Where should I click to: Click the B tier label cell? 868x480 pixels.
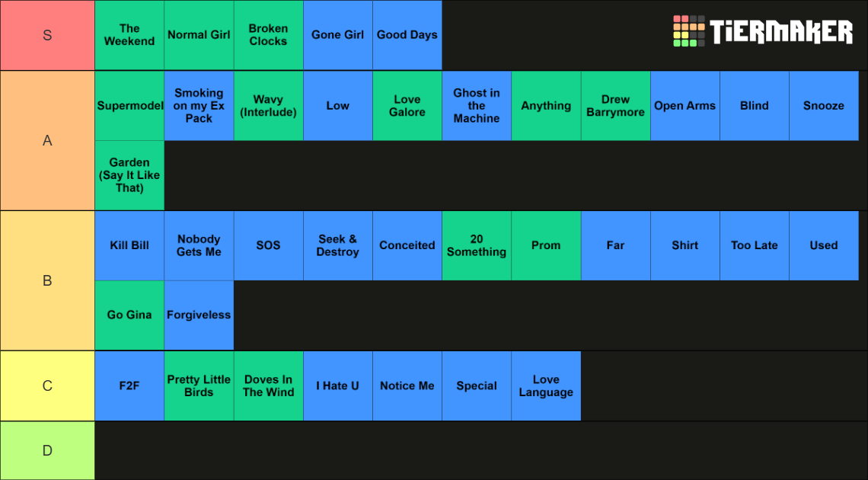(48, 280)
